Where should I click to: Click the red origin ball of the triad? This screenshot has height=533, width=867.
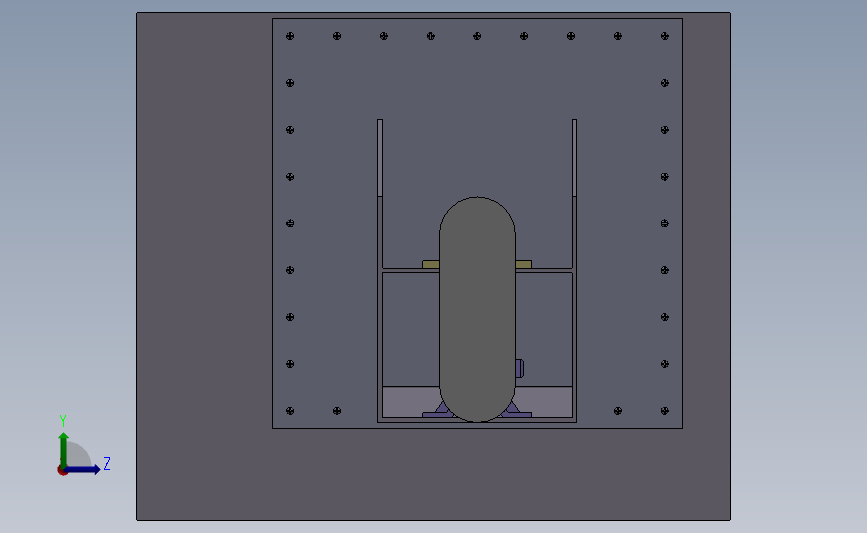coord(62,471)
